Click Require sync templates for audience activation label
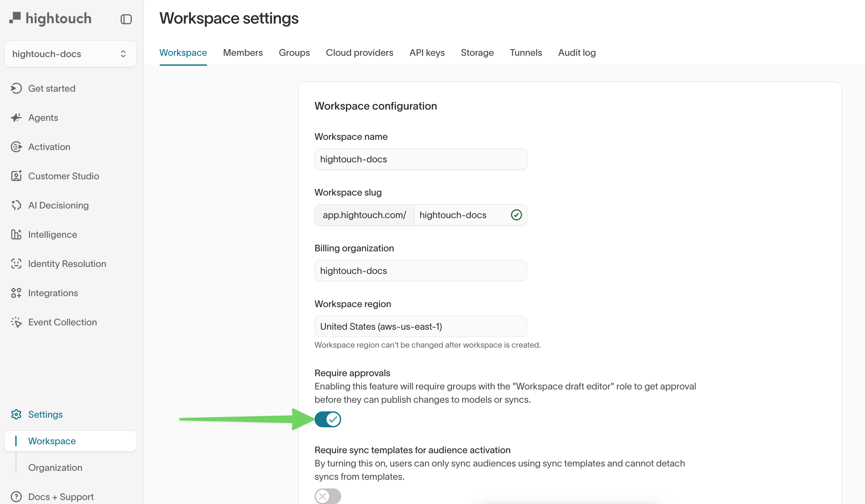The image size is (865, 504). tap(412, 450)
